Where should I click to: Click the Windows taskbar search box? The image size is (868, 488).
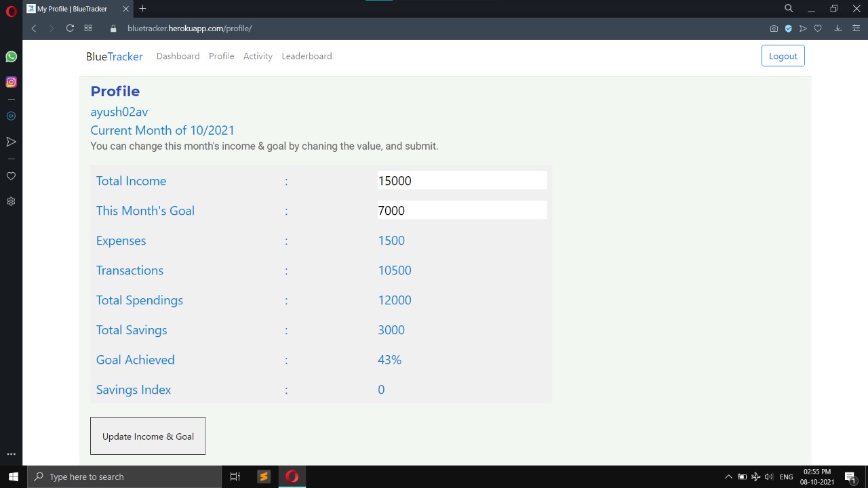pyautogui.click(x=125, y=476)
